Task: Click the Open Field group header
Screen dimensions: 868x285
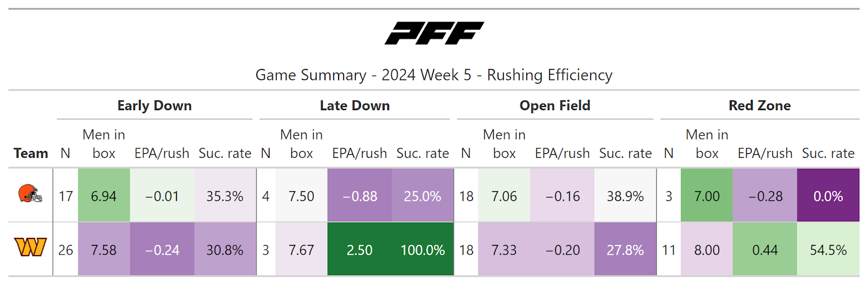Action: point(554,105)
